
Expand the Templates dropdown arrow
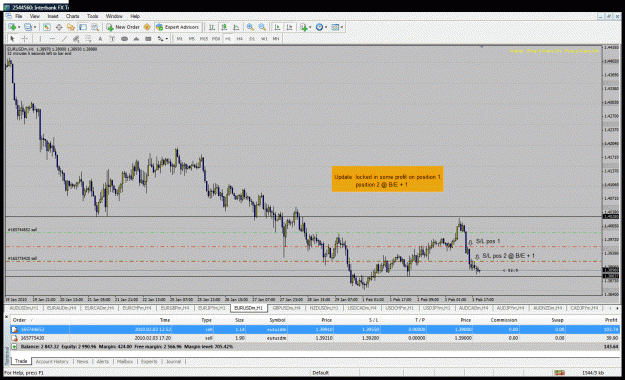tap(342, 27)
